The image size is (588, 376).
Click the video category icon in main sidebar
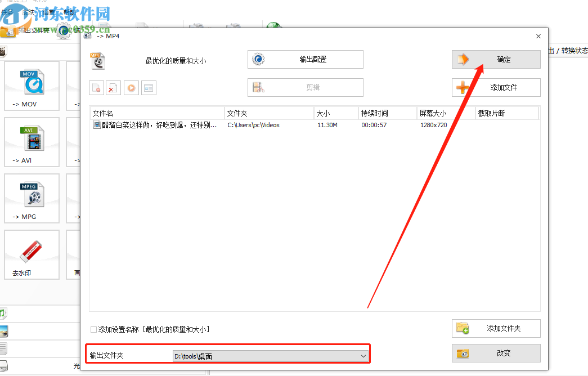[3, 51]
